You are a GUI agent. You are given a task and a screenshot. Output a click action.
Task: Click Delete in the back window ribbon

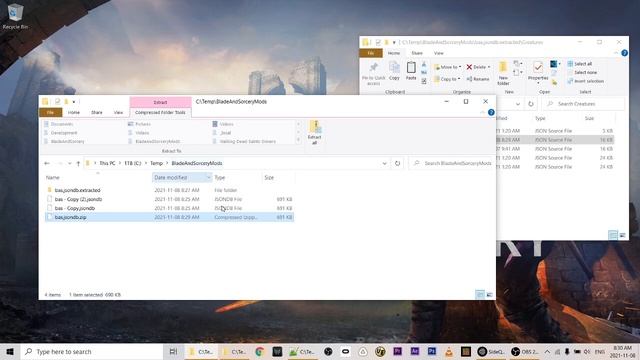pos(478,67)
